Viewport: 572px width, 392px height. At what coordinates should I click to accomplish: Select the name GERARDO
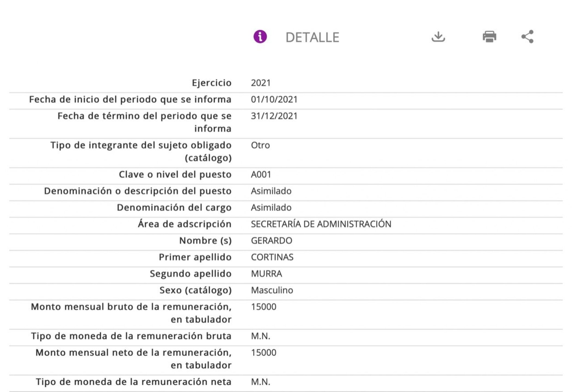pyautogui.click(x=271, y=241)
